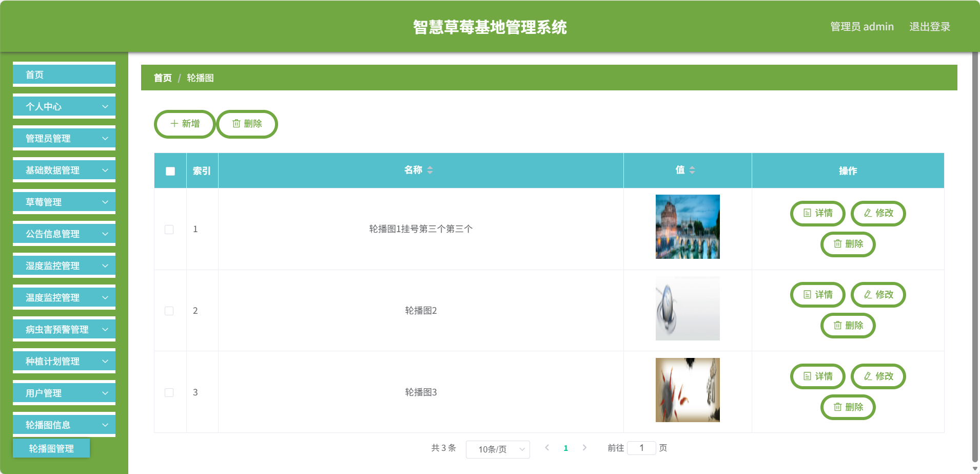The width and height of the screenshot is (980, 474).
Task: Expand the 湿度监控管理 sidebar menu chevron
Action: 105,266
